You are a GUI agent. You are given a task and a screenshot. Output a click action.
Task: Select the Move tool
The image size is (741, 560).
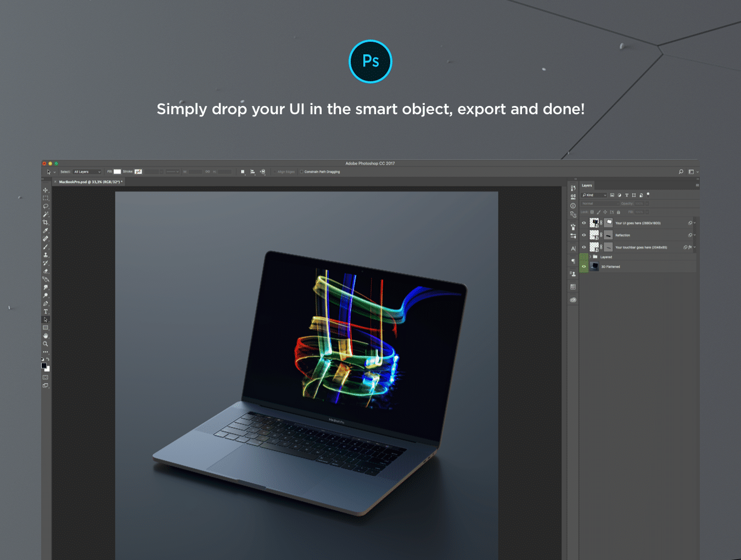point(46,190)
